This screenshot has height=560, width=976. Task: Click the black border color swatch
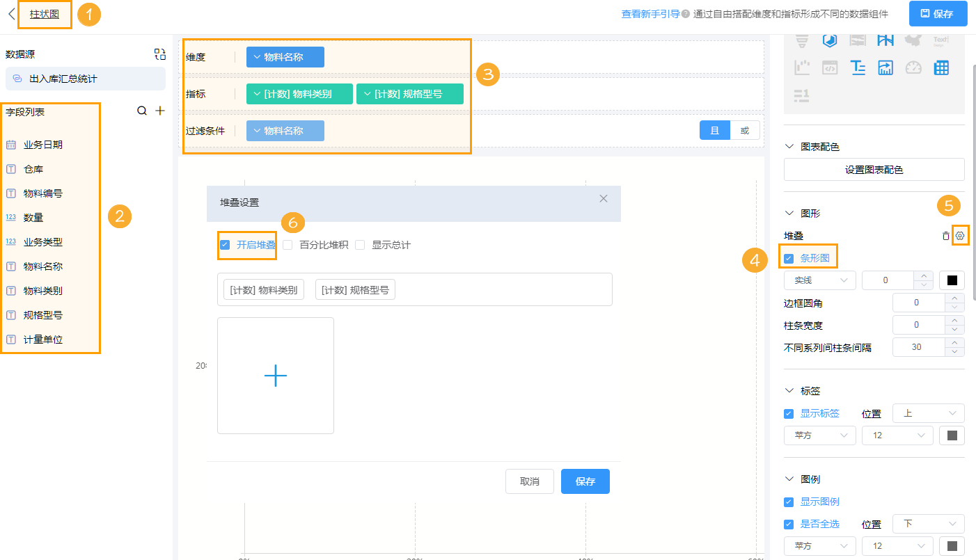952,280
